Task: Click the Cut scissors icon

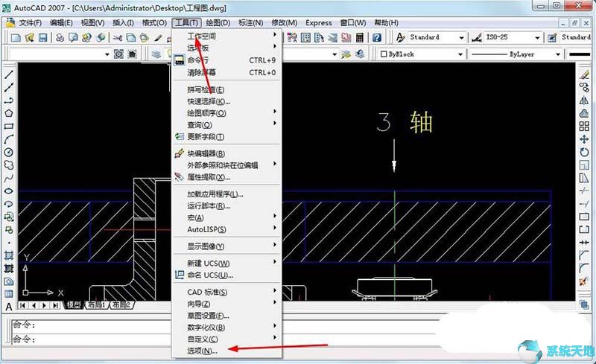Action: pos(118,38)
